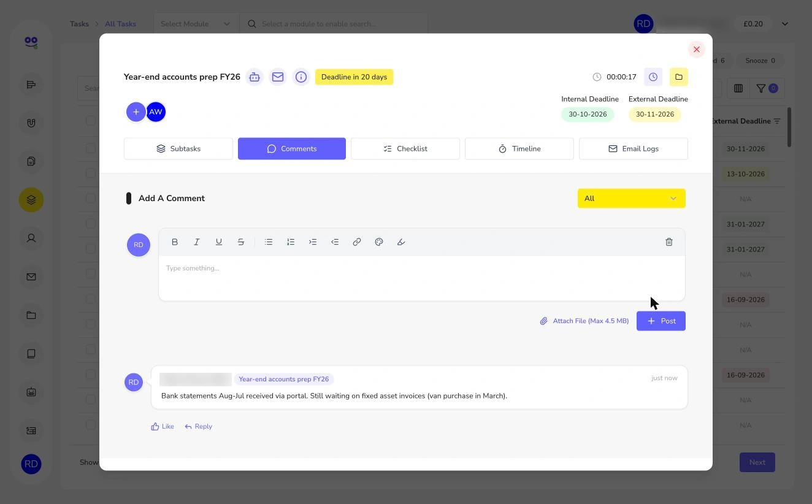
Task: Open the Checklist tab
Action: (405, 149)
